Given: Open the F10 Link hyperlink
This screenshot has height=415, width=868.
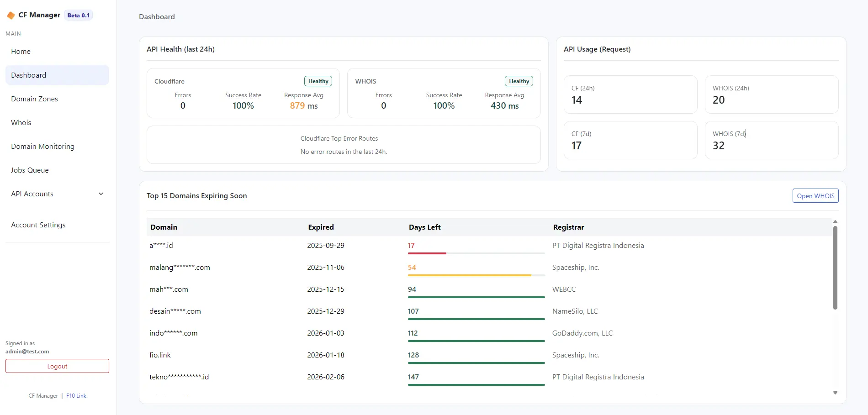Looking at the screenshot, I should (76, 395).
